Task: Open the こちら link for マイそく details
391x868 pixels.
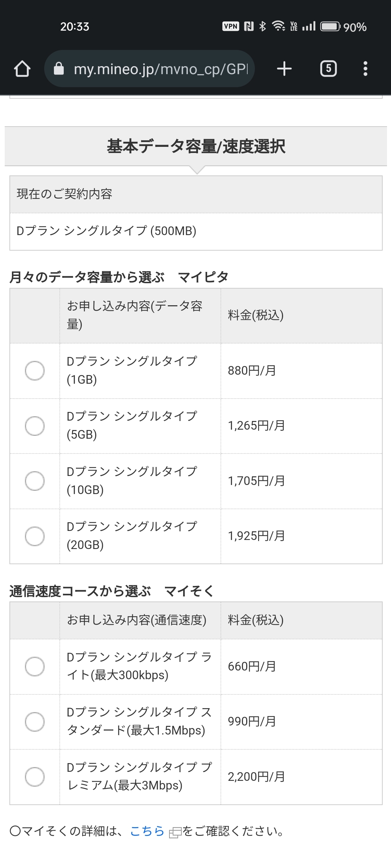Action: click(x=147, y=831)
